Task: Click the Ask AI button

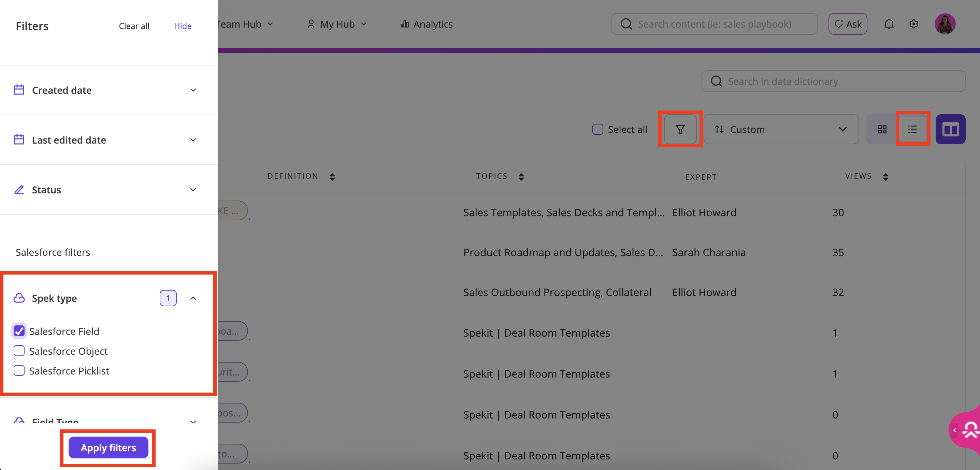Action: [x=847, y=24]
